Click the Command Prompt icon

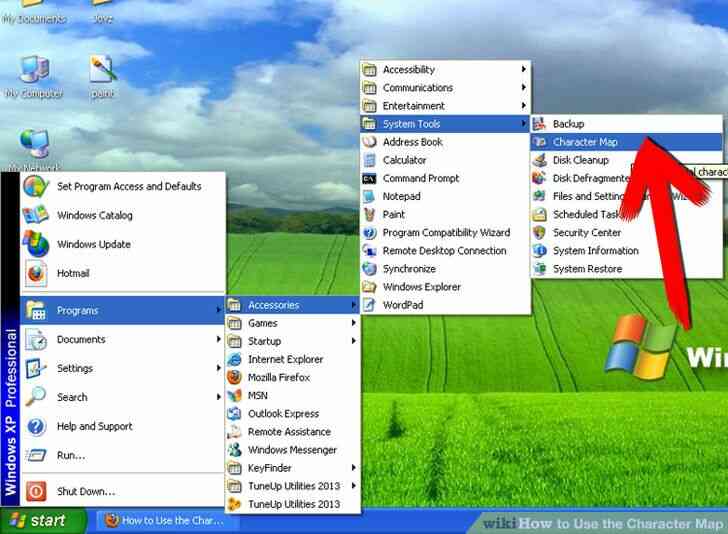pos(369,178)
